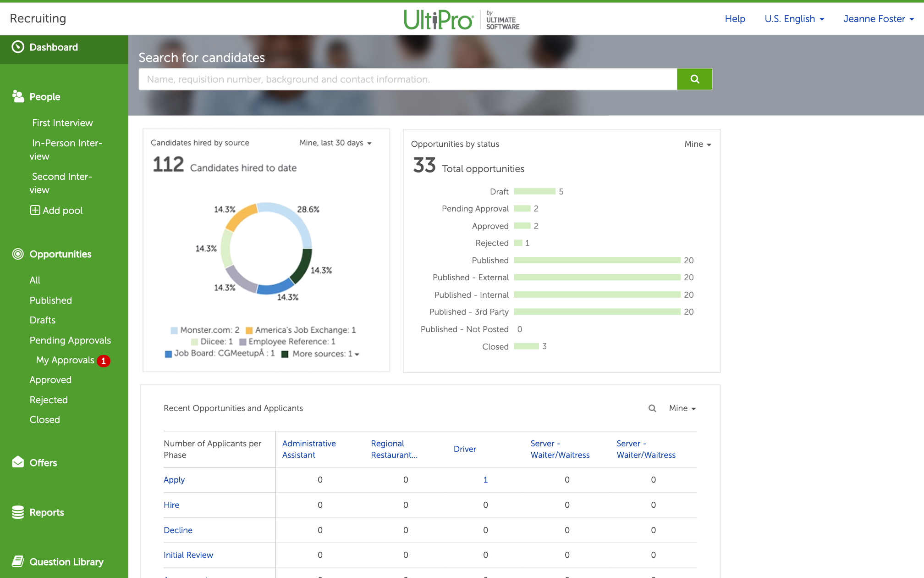Click the Opportunities target icon
This screenshot has height=578, width=924.
18,254
